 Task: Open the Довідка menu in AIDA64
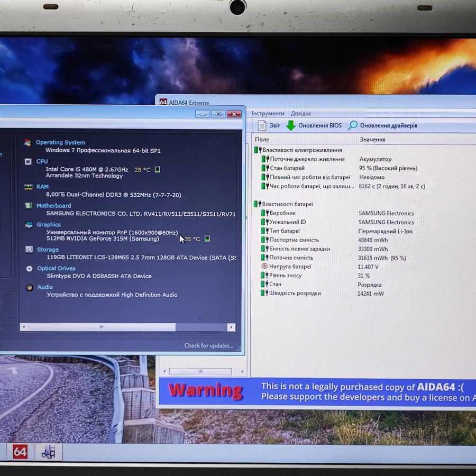pyautogui.click(x=300, y=113)
